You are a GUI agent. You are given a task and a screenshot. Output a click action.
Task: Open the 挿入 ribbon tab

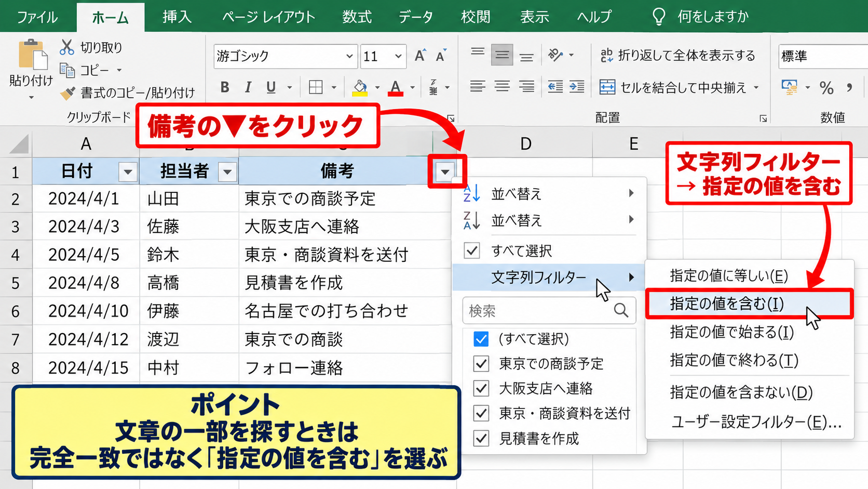pos(177,17)
